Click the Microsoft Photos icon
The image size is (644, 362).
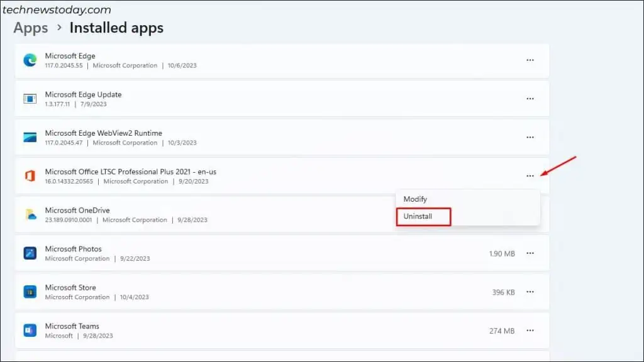coord(30,253)
